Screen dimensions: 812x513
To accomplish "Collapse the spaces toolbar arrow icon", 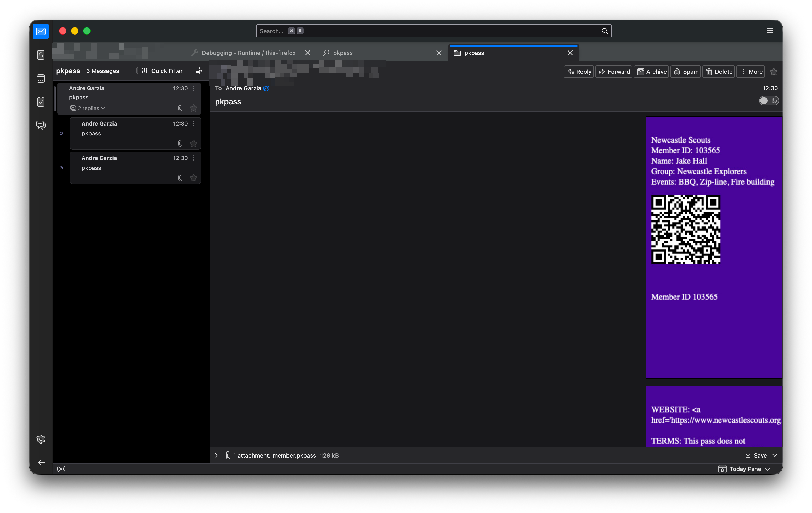I will [41, 463].
